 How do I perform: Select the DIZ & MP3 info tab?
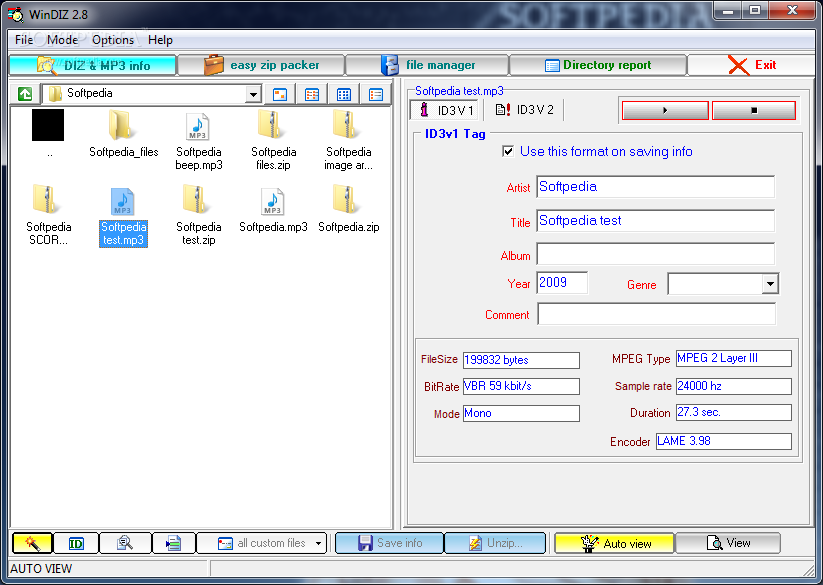coord(93,66)
